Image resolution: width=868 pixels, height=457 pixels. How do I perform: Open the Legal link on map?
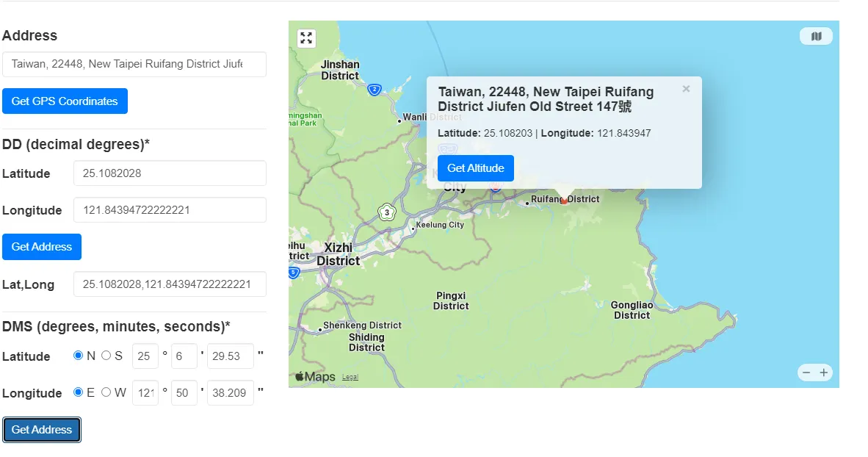[x=350, y=377]
